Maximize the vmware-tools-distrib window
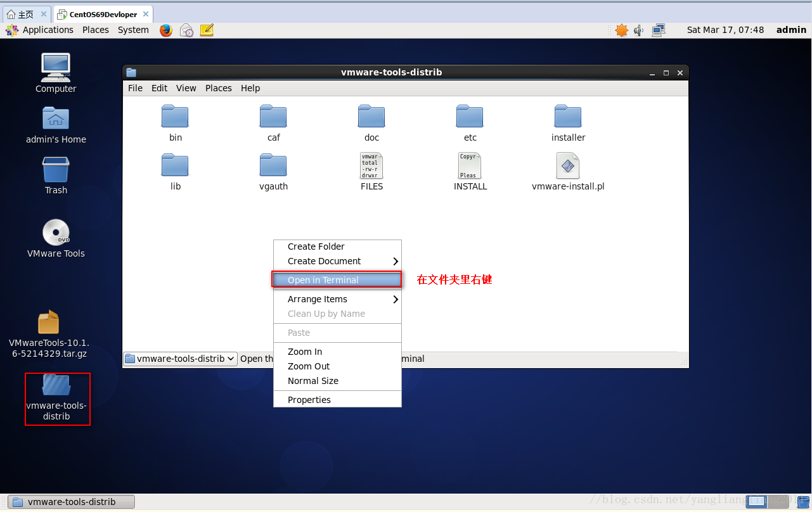Screen dimensions: 812x512 point(666,73)
